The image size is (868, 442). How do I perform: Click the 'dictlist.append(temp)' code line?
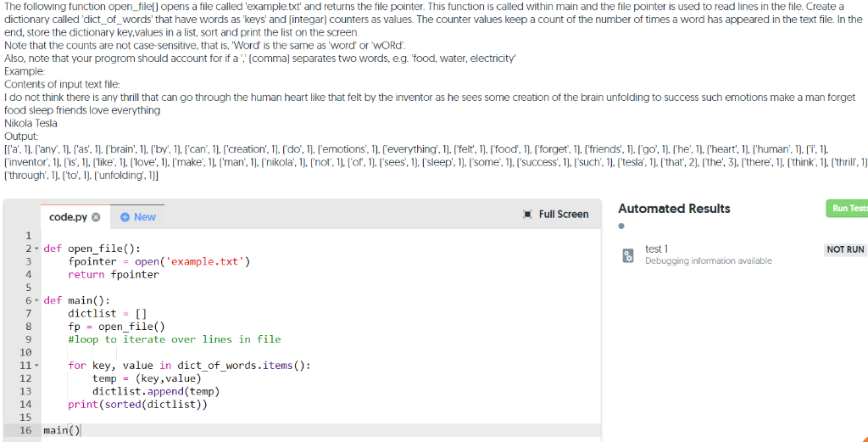[x=156, y=392]
